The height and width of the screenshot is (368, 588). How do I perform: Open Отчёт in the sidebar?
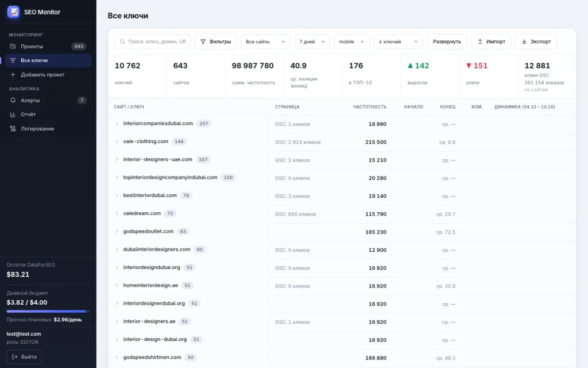(x=48, y=114)
